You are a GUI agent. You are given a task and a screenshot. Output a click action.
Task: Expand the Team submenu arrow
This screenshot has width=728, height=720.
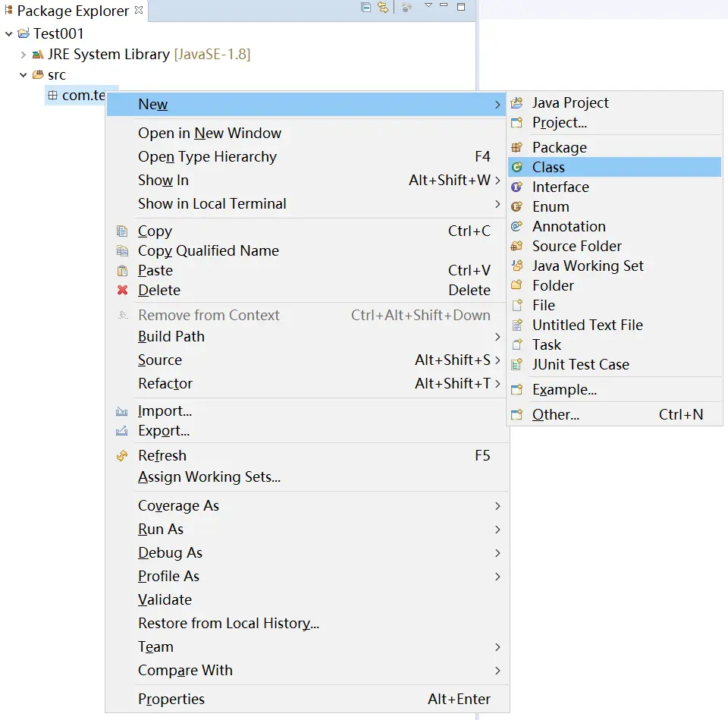point(497,647)
